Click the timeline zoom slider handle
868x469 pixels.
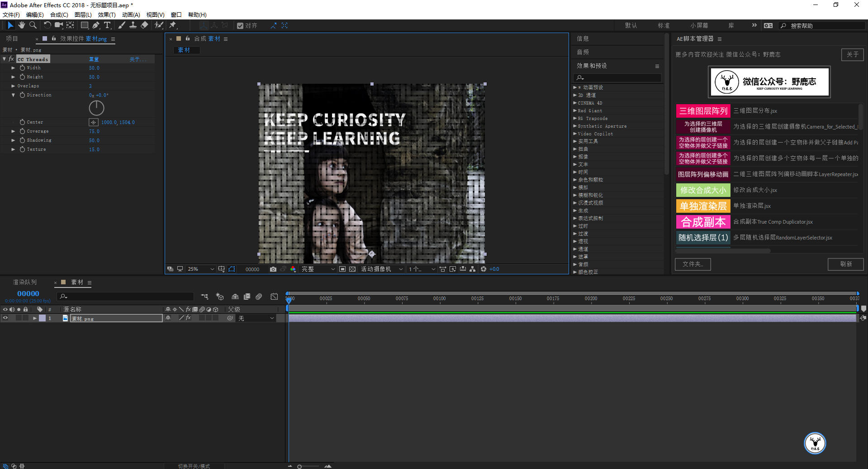coord(299,466)
